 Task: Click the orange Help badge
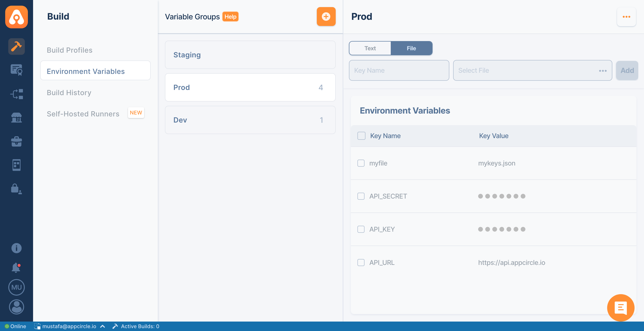[x=230, y=17]
